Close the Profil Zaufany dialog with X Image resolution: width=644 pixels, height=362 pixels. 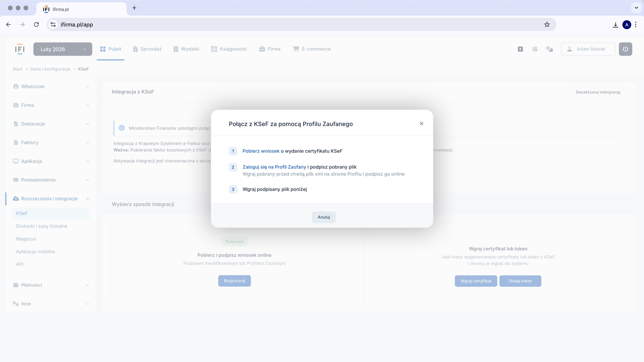point(421,123)
